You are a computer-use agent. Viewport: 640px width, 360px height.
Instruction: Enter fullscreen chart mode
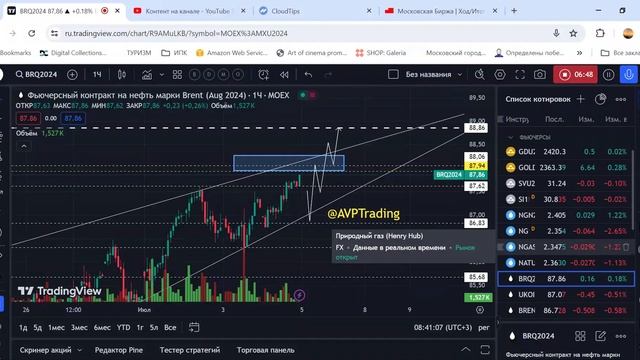click(x=520, y=74)
